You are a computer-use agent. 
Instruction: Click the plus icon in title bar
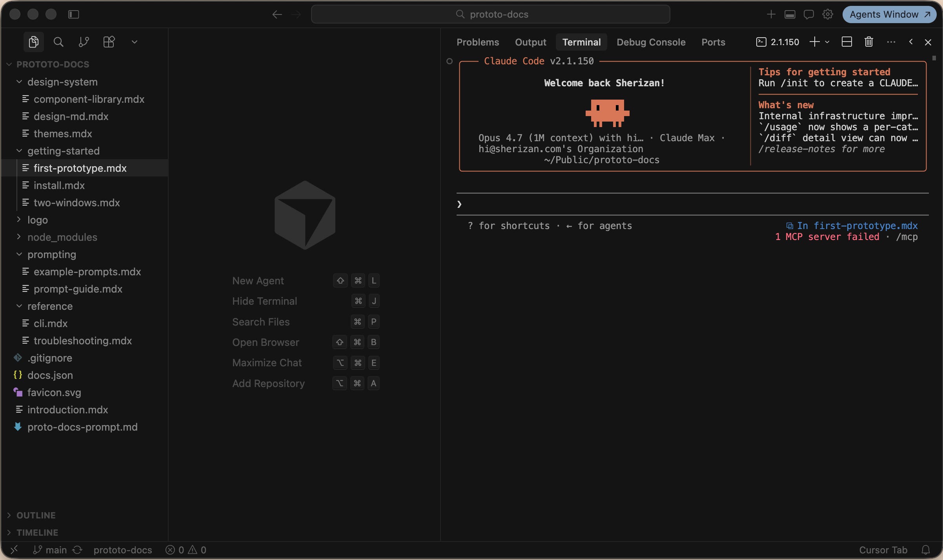click(771, 15)
